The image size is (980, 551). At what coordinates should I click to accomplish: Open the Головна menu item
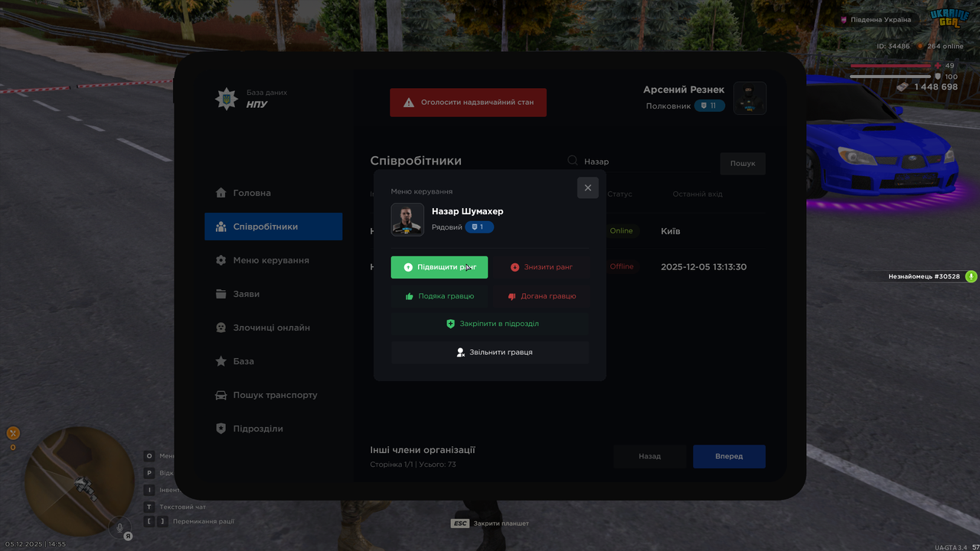273,193
